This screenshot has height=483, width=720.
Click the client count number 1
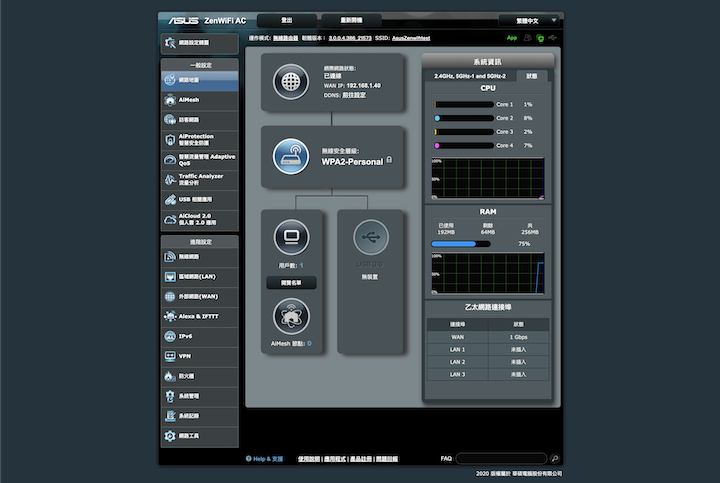(x=301, y=265)
